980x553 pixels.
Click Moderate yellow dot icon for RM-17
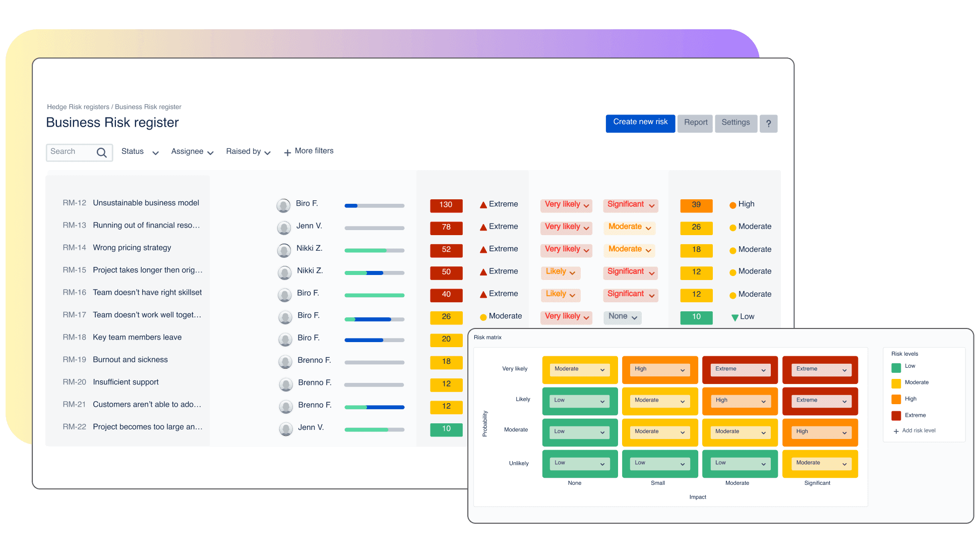click(483, 317)
